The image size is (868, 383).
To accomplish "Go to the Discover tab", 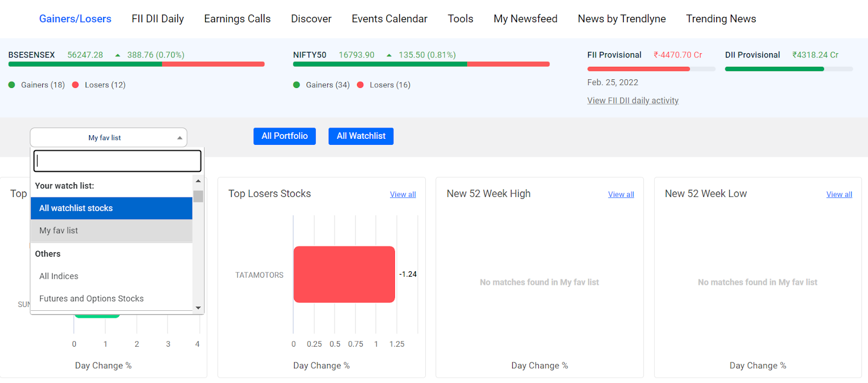I will (311, 19).
